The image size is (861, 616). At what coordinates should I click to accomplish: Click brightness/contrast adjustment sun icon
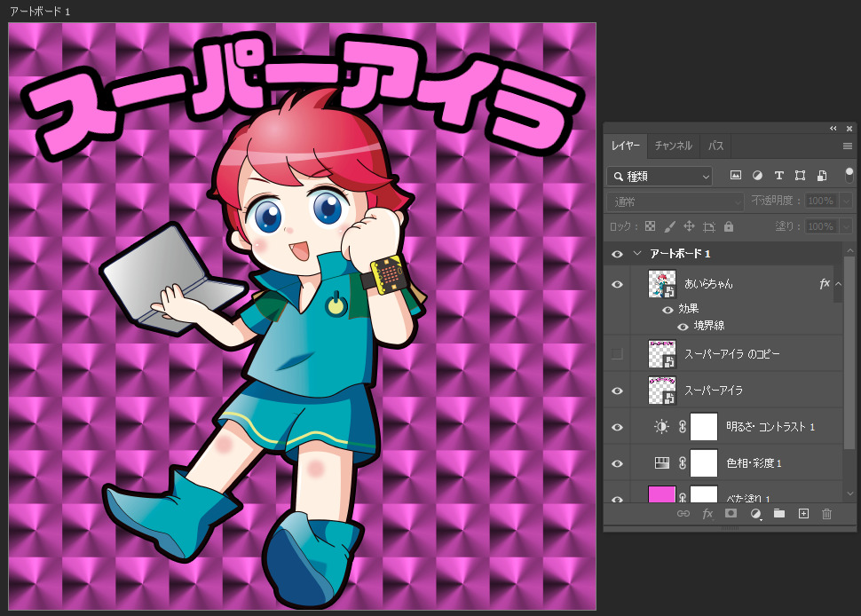click(661, 427)
